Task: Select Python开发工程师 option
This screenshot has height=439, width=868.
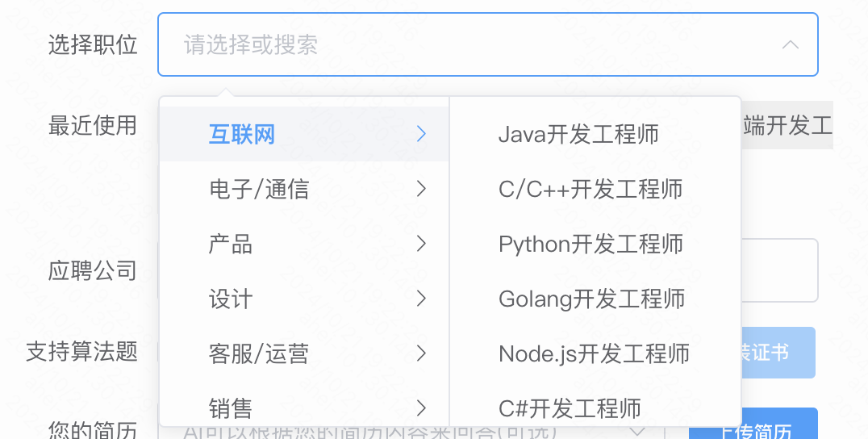Action: [590, 244]
